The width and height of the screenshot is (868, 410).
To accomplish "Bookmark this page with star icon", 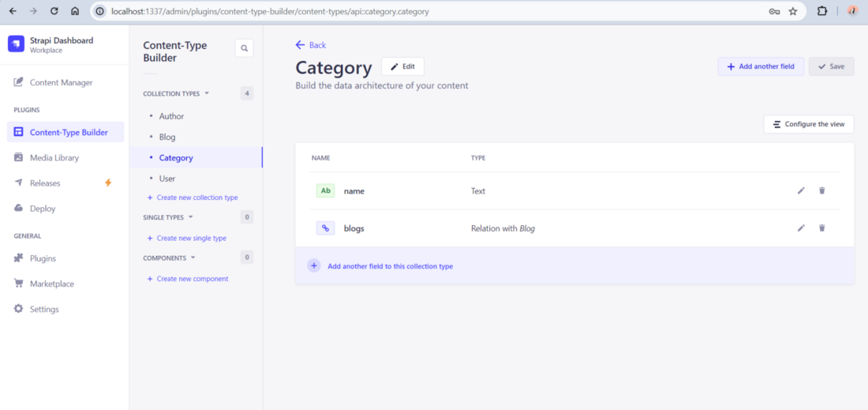I will point(792,11).
